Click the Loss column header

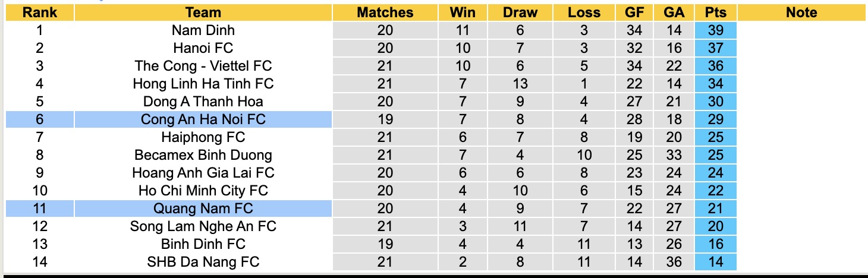(584, 12)
